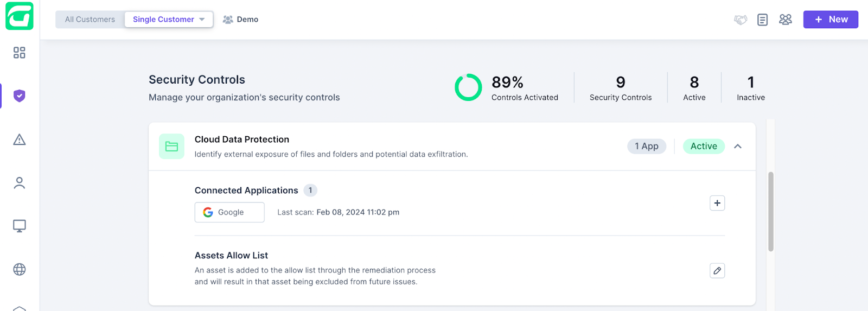This screenshot has width=868, height=311.
Task: Open the users group icon in the header
Action: (x=785, y=20)
